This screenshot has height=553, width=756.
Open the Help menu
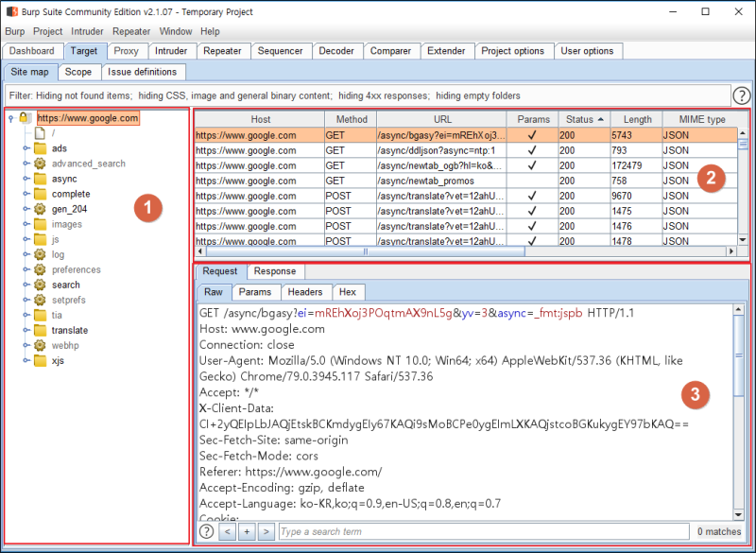point(210,31)
